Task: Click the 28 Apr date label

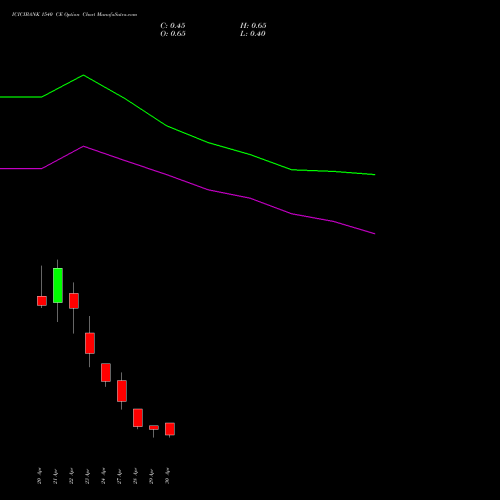Action: pyautogui.click(x=135, y=476)
